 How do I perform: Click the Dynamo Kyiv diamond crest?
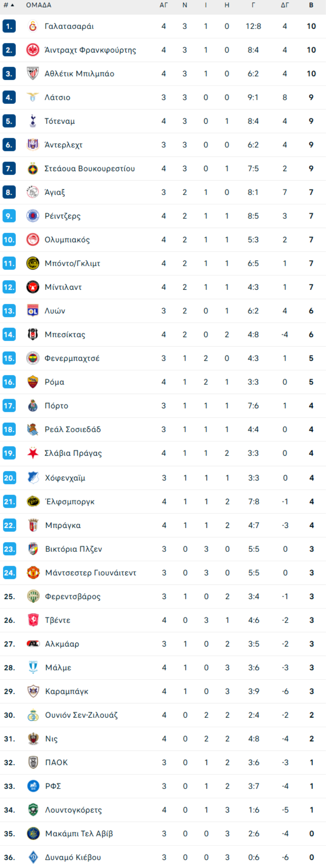click(33, 857)
